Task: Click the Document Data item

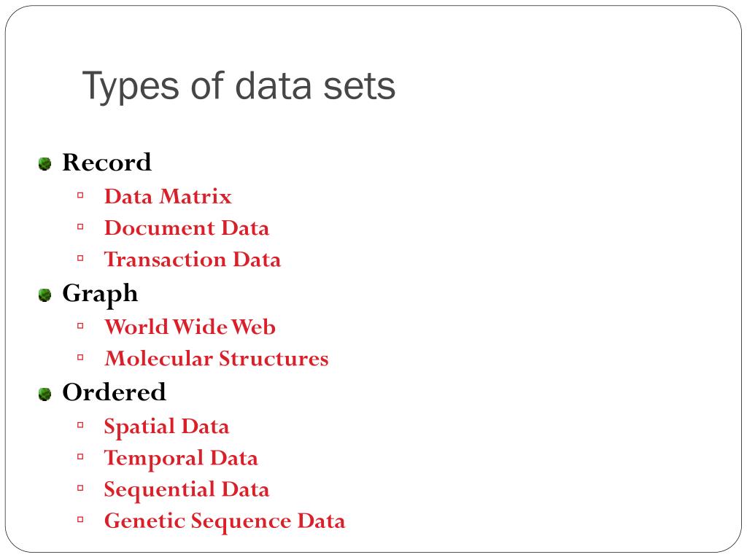Action: point(187,228)
